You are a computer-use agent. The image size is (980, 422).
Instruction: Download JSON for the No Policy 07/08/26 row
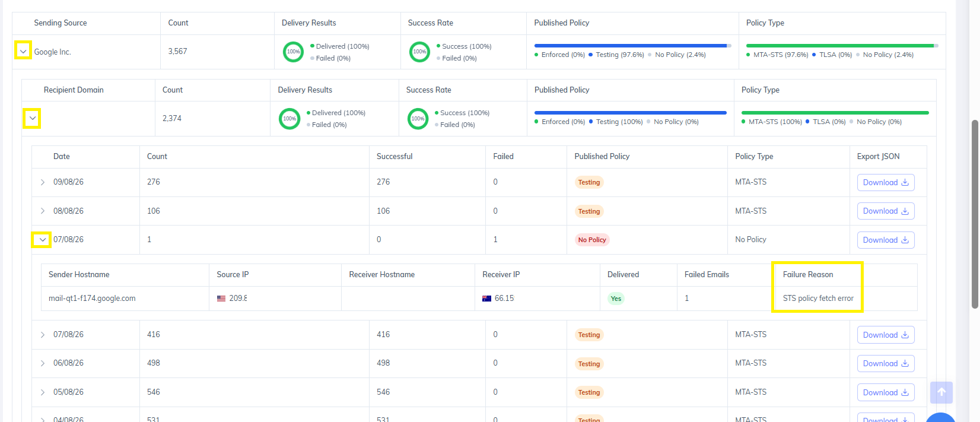(x=886, y=240)
